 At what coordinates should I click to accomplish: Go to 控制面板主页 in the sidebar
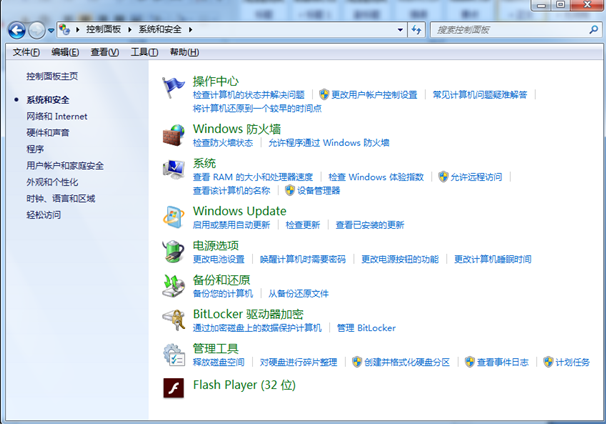click(52, 77)
